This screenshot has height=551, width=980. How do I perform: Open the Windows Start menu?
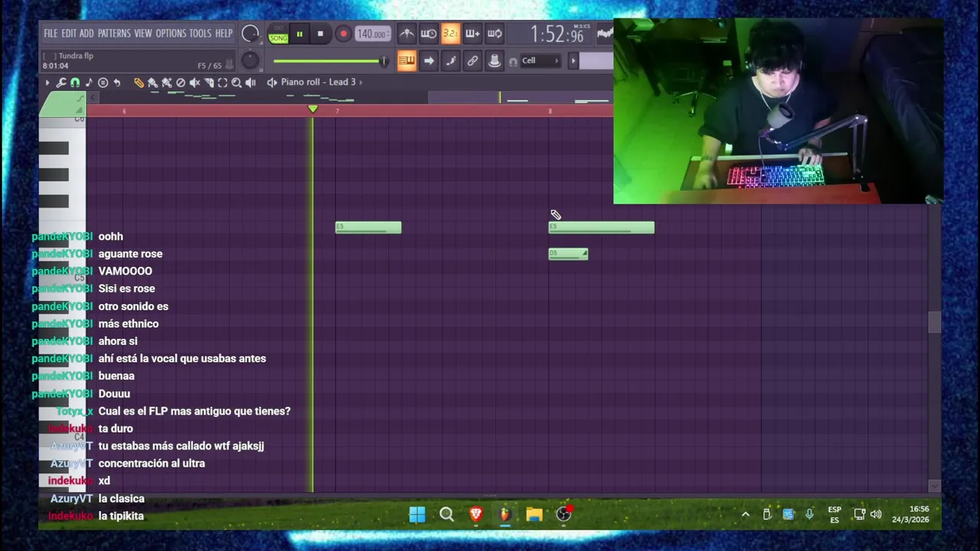click(417, 514)
